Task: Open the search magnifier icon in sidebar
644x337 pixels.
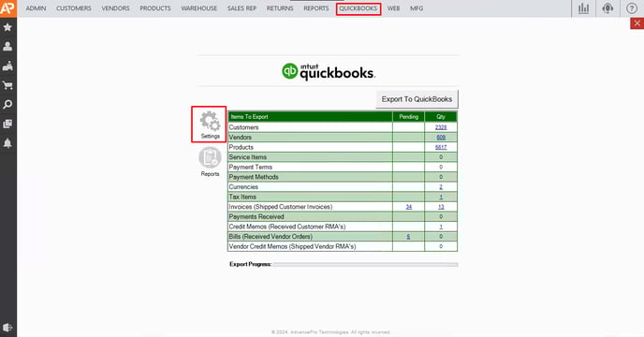Action: [x=7, y=105]
